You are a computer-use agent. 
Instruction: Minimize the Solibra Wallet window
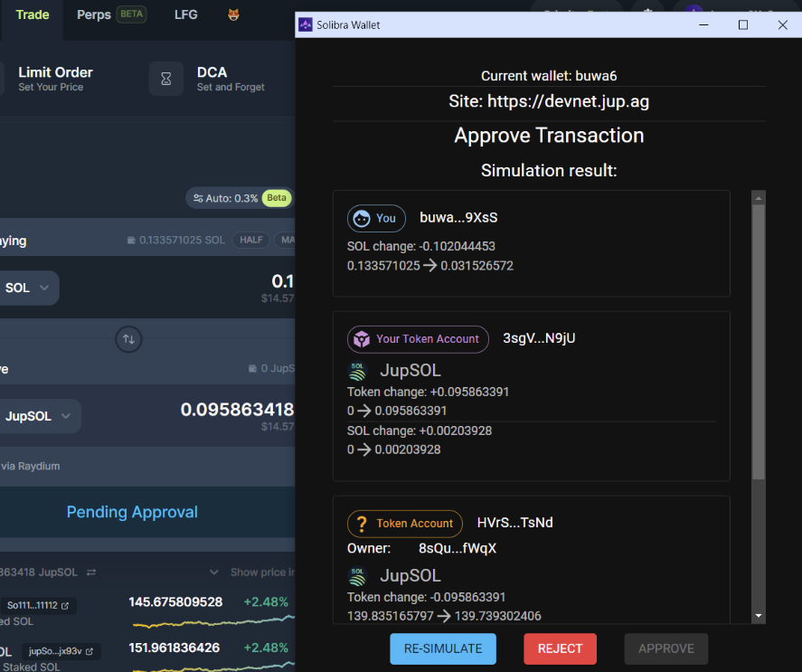point(703,24)
